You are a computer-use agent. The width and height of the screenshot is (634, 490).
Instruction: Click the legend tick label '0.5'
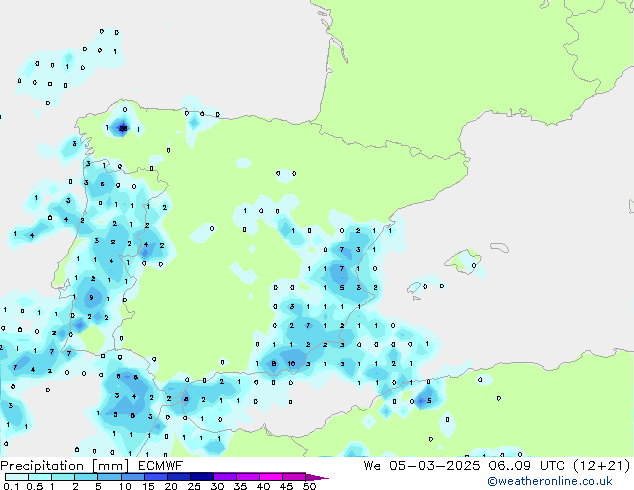coord(34,486)
